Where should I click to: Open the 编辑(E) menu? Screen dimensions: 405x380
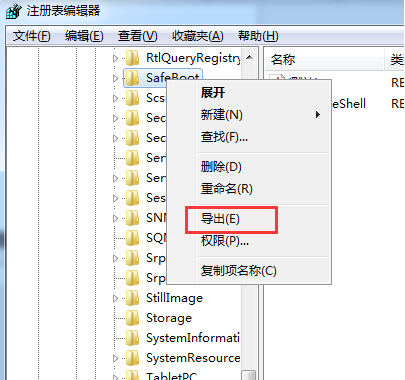pyautogui.click(x=84, y=36)
